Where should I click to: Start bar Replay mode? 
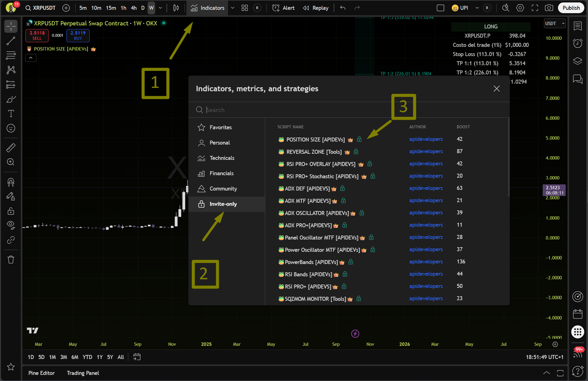[x=316, y=8]
